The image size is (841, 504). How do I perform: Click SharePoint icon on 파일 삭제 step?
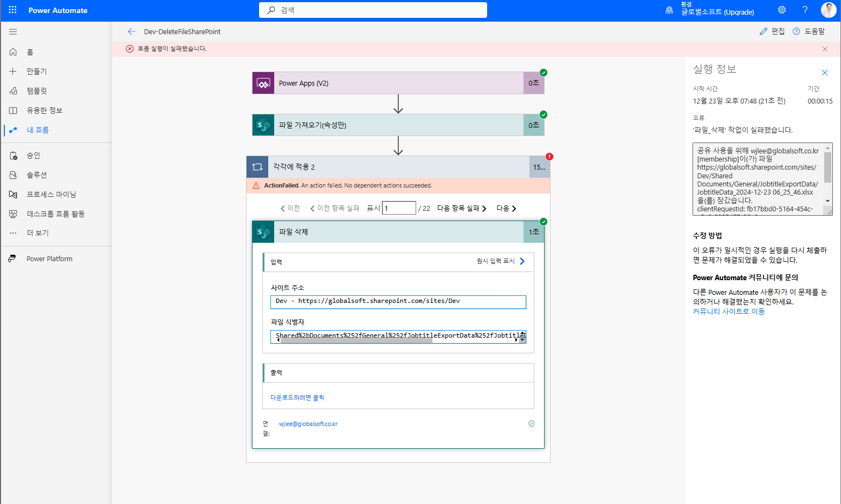[x=263, y=232]
